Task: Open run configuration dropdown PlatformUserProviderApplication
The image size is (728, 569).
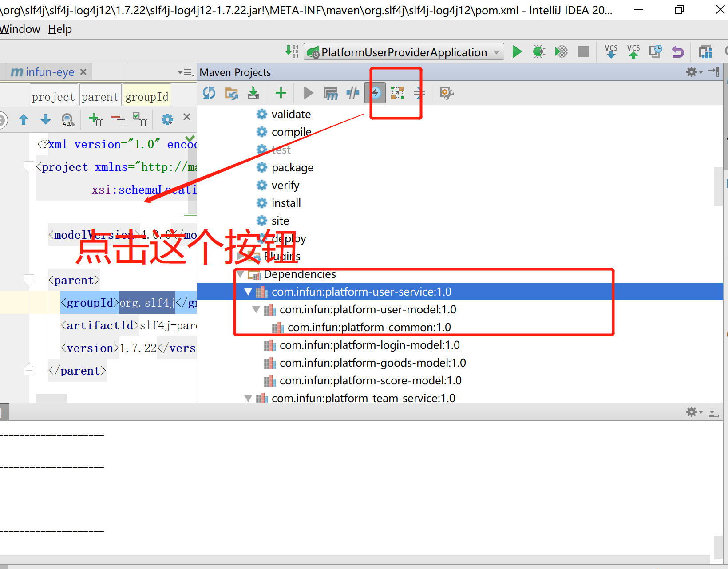Action: (x=404, y=52)
